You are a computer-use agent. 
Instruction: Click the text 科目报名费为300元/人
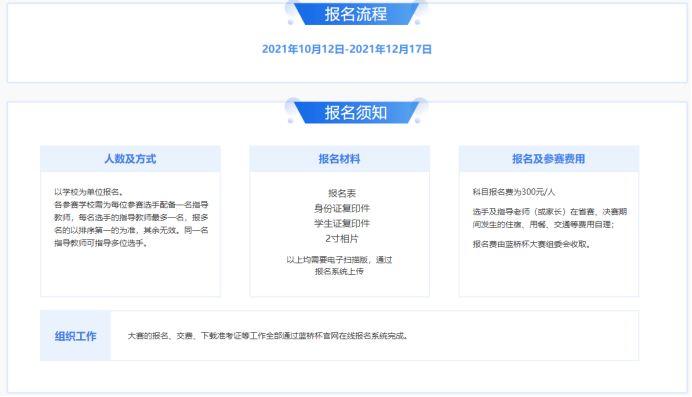[514, 192]
